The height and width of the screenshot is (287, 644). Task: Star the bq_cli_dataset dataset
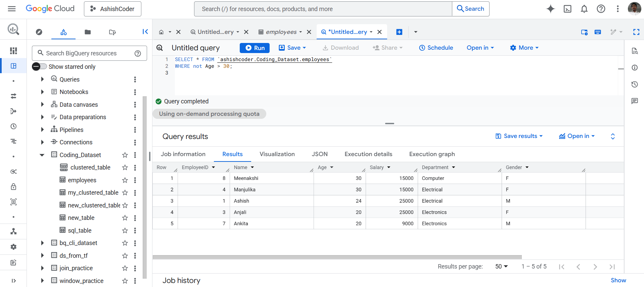(125, 243)
